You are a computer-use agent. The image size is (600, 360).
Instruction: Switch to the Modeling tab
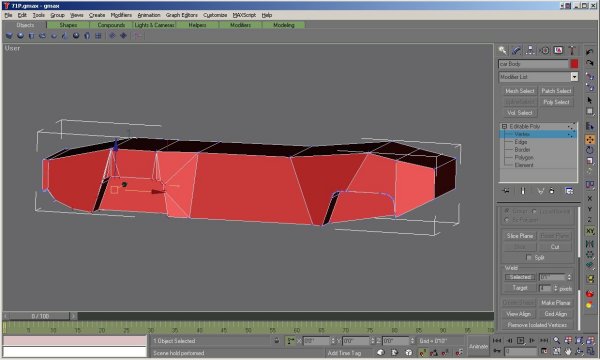click(x=284, y=25)
